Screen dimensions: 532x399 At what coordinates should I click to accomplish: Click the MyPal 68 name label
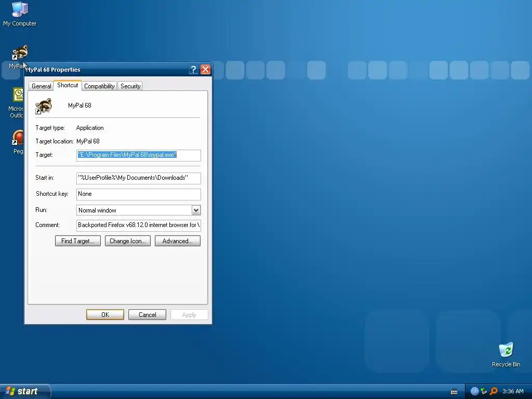tap(79, 105)
